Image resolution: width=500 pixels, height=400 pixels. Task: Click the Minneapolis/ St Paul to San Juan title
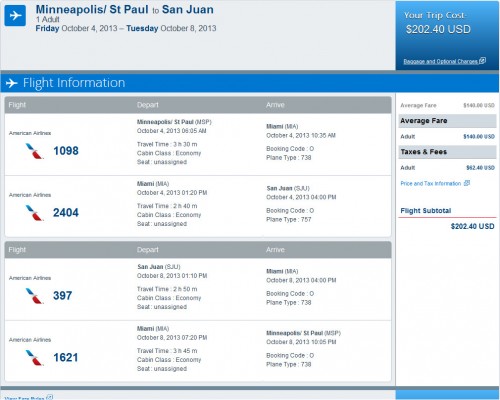125,10
